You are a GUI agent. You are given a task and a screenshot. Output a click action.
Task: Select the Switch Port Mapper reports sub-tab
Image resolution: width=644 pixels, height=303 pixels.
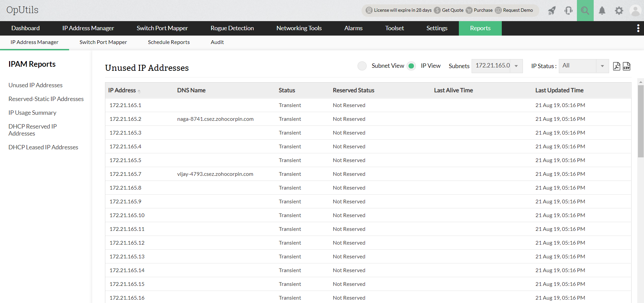point(103,42)
